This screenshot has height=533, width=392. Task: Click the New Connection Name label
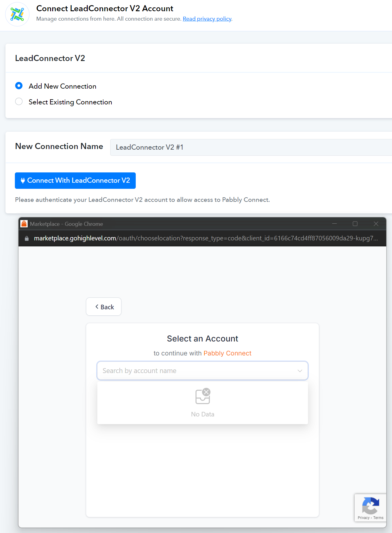click(x=59, y=146)
